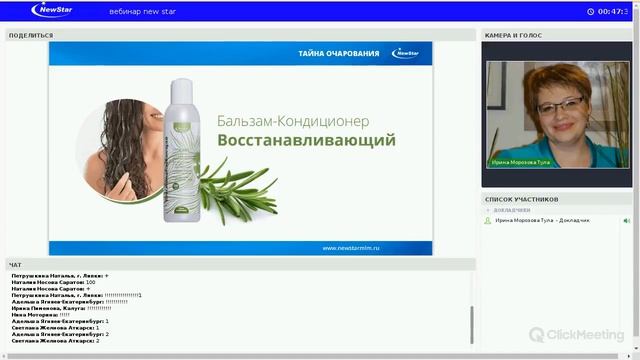640x360 pixels.
Task: Click the rosemary sprig image on the slide
Action: [x=239, y=190]
